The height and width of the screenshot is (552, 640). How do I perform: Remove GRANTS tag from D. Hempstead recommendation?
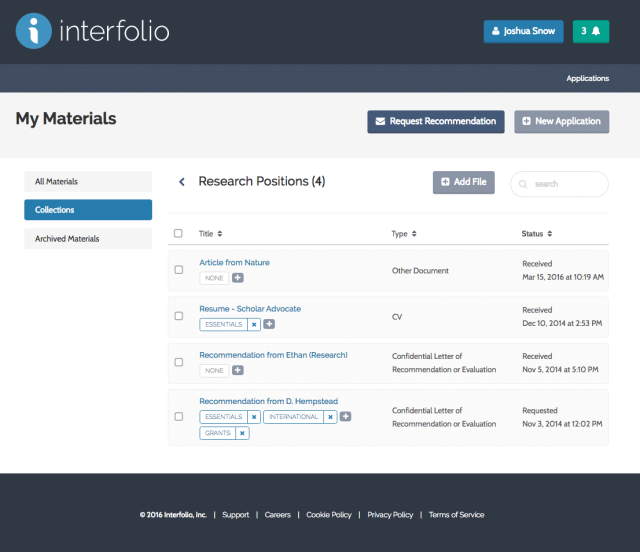click(x=242, y=433)
